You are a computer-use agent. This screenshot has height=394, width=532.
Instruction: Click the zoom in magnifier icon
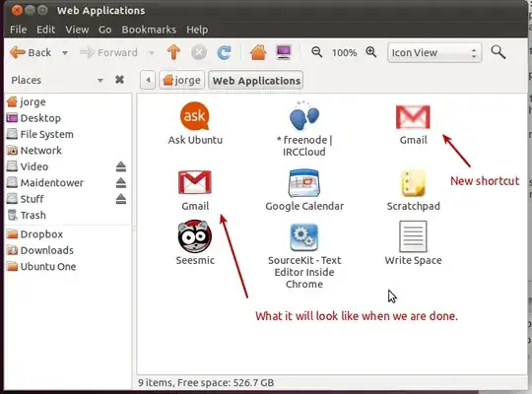pyautogui.click(x=371, y=52)
